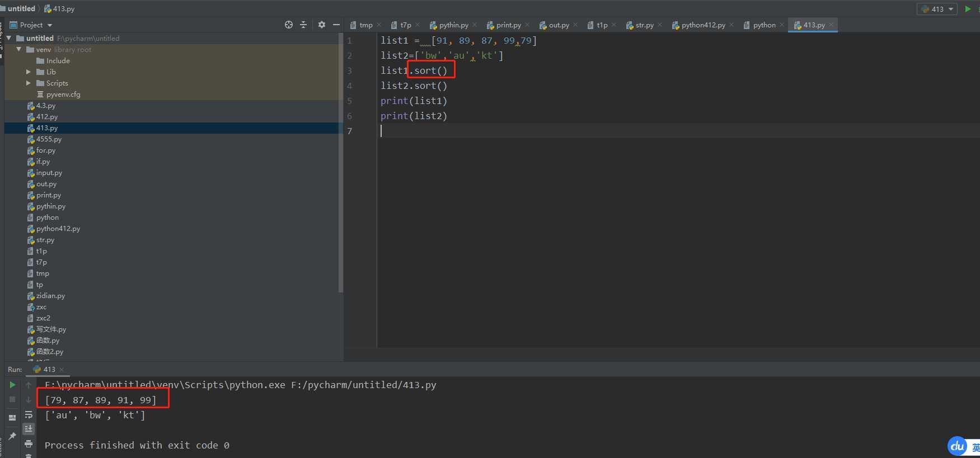Select the Include folder in project tree

(x=58, y=60)
